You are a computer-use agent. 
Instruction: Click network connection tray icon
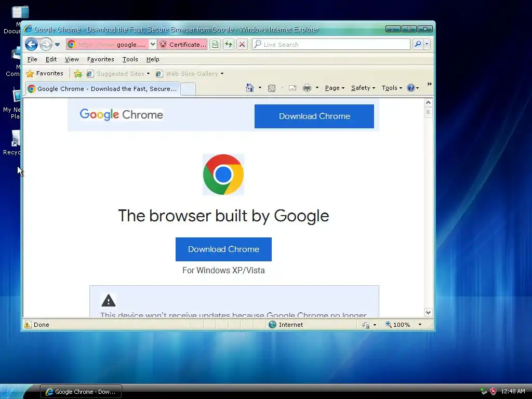click(x=484, y=391)
